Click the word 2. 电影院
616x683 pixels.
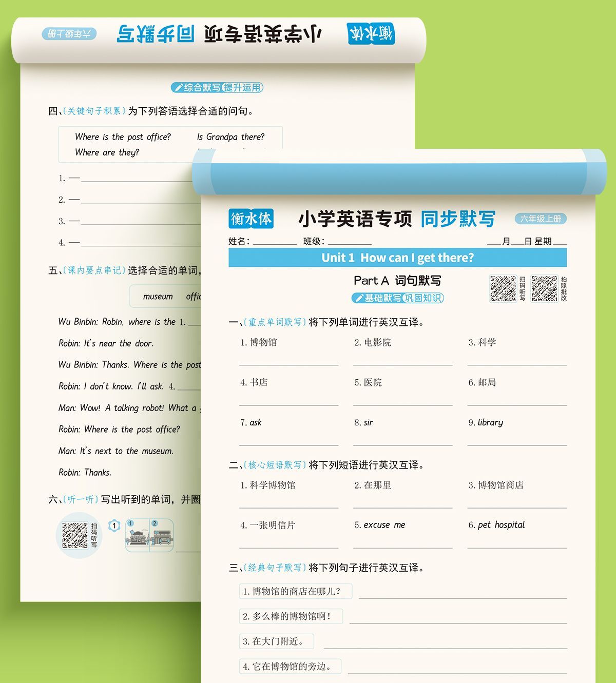click(373, 342)
